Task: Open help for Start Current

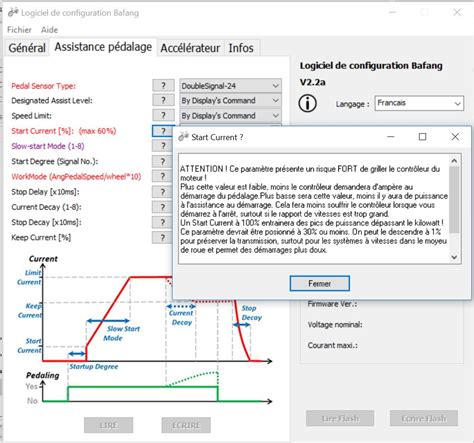Action: pos(163,131)
